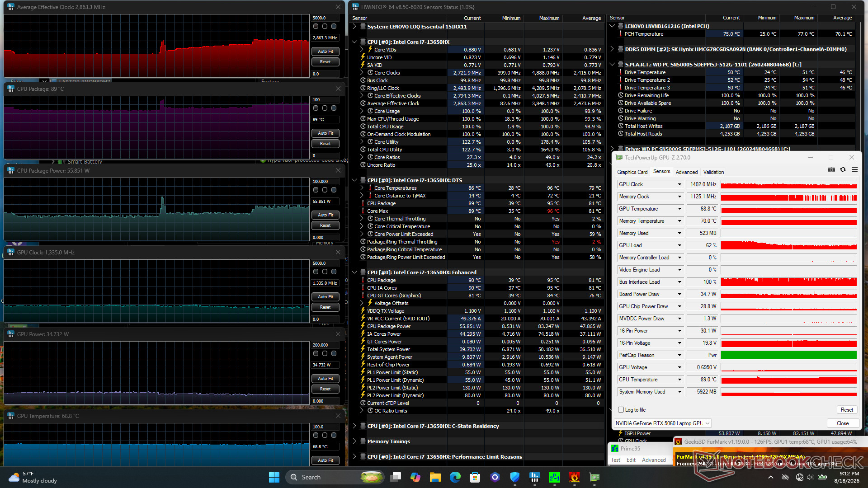Viewport: 868px width, 488px height.
Task: Switch to FurMark via its taskbar icon
Action: [x=575, y=477]
